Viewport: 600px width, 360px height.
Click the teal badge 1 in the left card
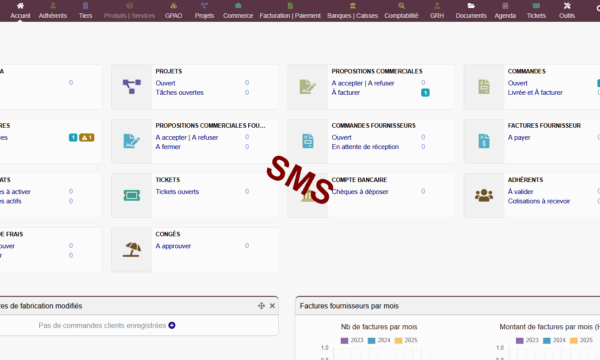coord(73,137)
